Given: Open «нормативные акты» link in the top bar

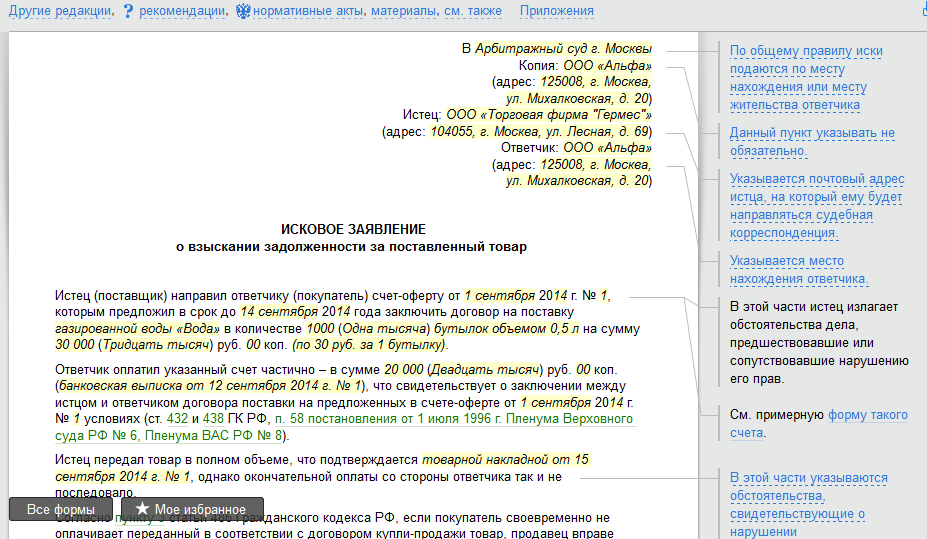Looking at the screenshot, I should [308, 11].
